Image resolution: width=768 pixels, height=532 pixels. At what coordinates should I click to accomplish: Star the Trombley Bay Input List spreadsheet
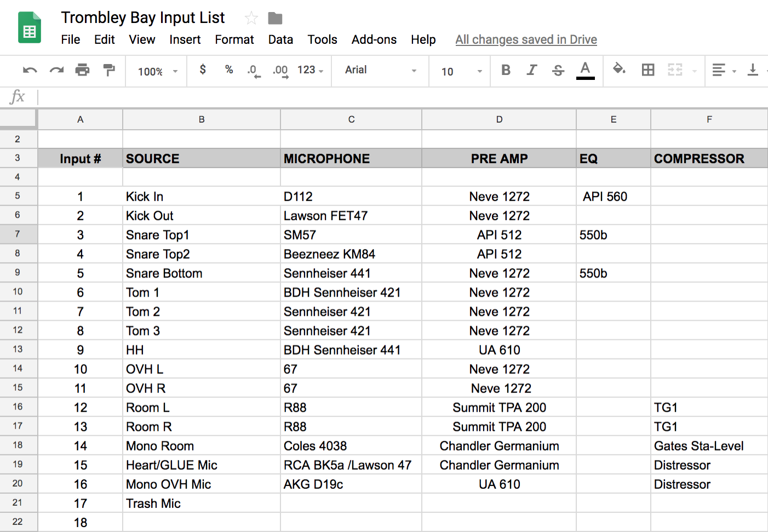(251, 18)
